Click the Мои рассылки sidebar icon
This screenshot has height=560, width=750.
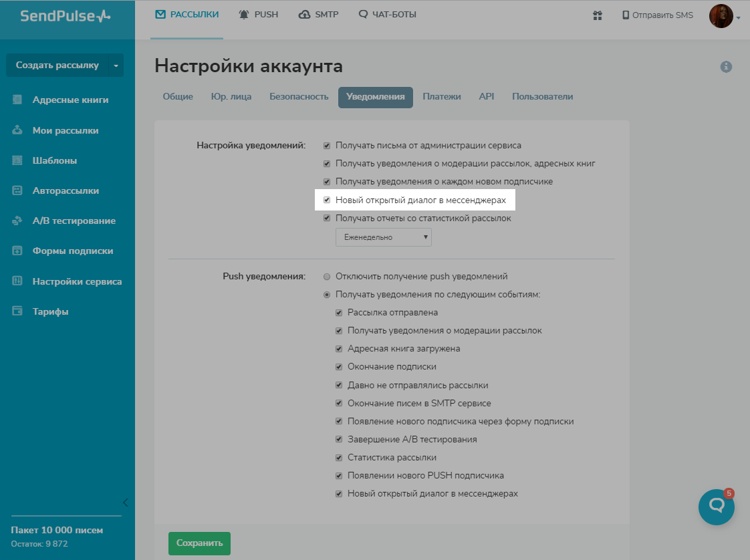click(x=17, y=130)
